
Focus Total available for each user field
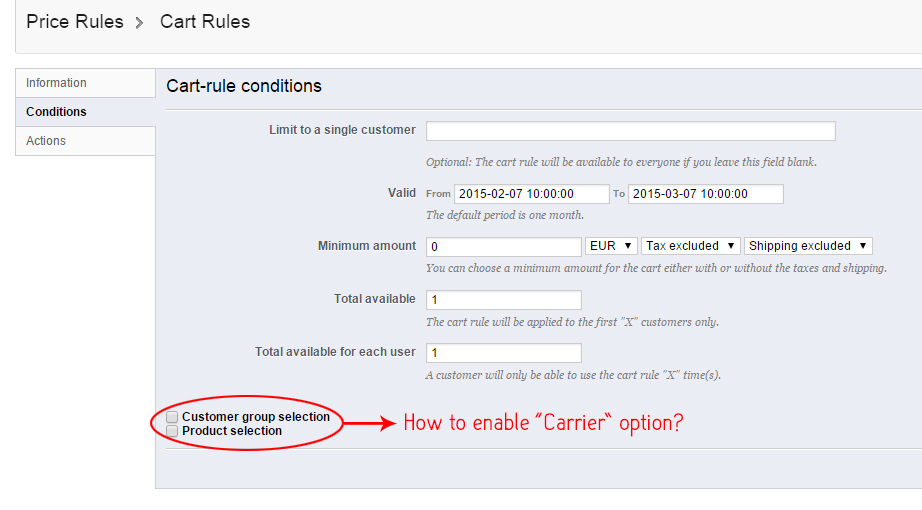coord(503,353)
